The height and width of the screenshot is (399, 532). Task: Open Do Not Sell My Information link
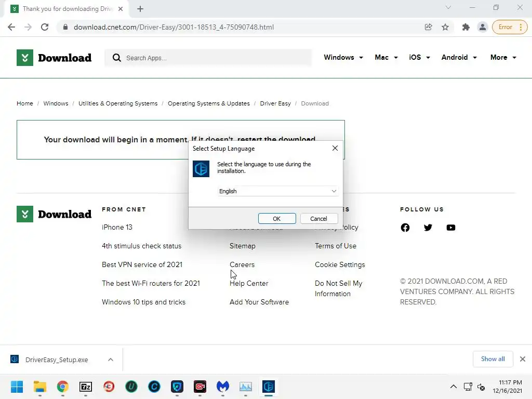coord(338,288)
